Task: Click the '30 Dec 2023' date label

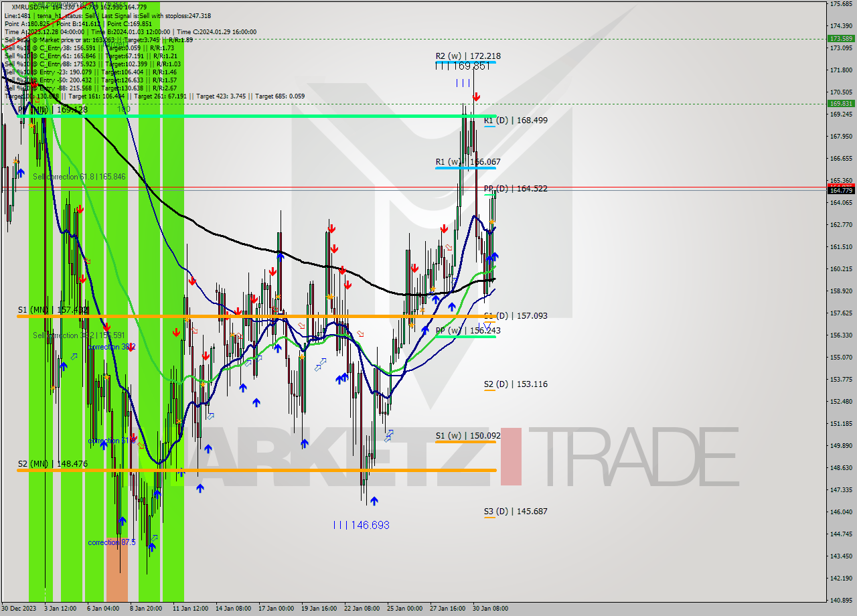Action: tap(17, 609)
